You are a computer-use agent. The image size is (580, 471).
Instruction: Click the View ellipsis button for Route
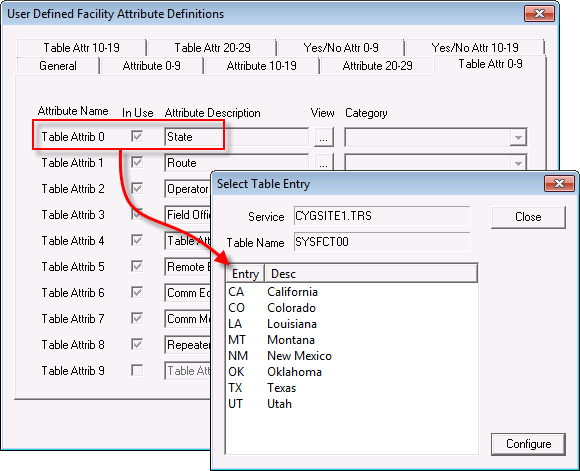tap(324, 163)
